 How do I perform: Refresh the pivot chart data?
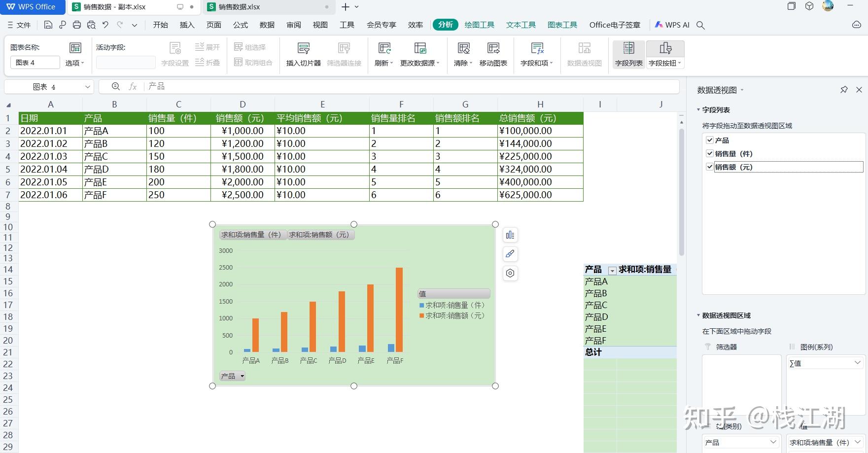pos(383,53)
